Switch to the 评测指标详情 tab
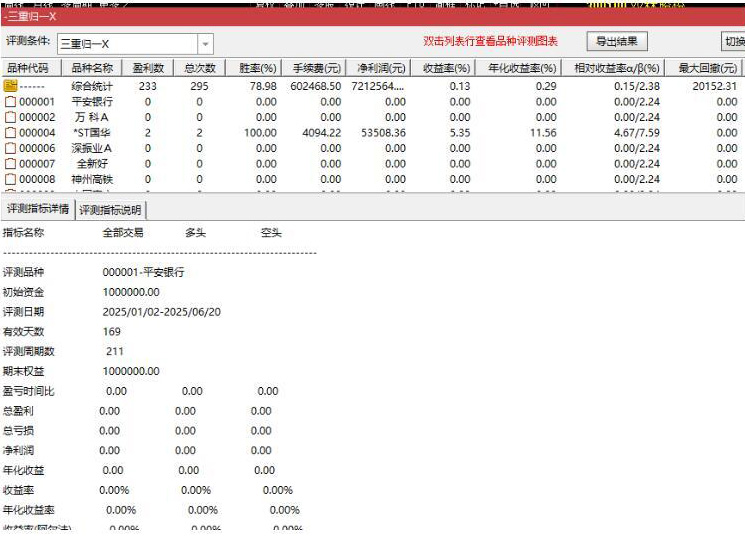 (38, 209)
